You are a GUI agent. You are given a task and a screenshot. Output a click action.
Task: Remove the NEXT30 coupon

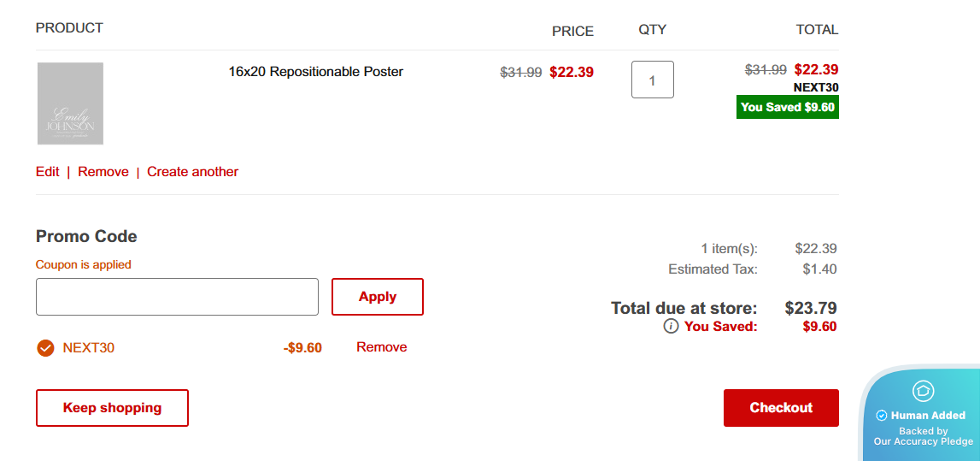click(381, 347)
